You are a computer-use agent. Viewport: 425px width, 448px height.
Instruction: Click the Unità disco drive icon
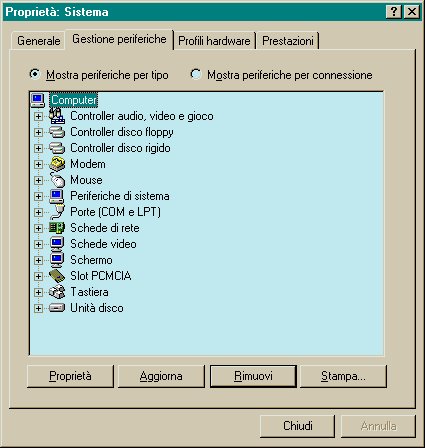[x=57, y=308]
